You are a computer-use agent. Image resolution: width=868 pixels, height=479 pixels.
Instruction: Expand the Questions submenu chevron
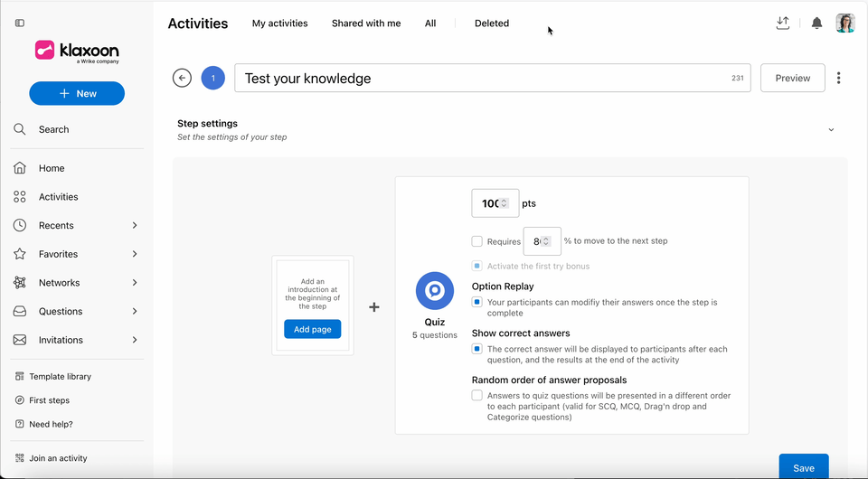[x=135, y=311]
